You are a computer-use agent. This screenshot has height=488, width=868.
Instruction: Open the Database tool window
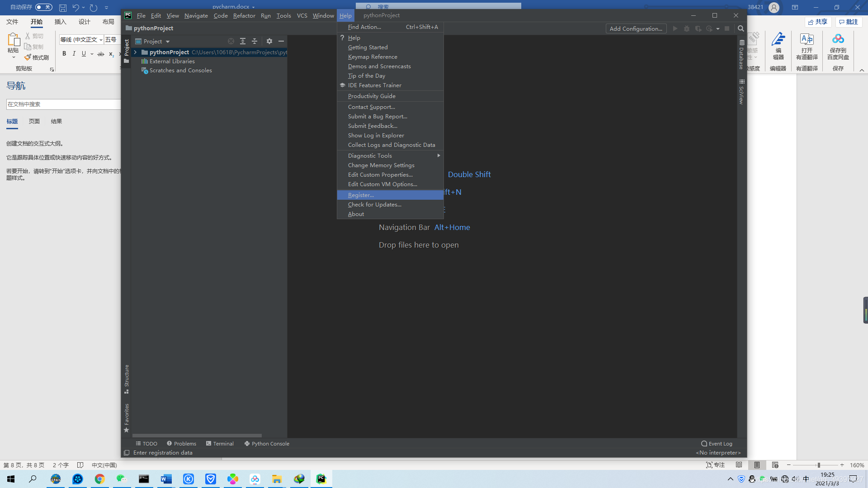coord(741,54)
